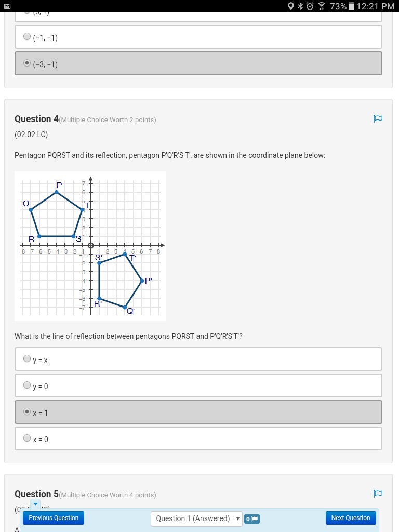Select the (−3, −1) radio button
399x532 pixels.
point(27,63)
